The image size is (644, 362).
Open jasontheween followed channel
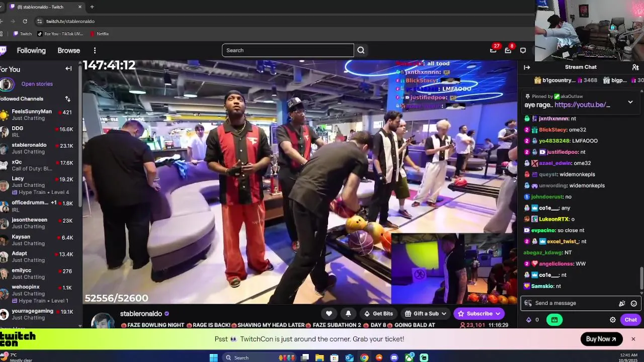click(39, 223)
